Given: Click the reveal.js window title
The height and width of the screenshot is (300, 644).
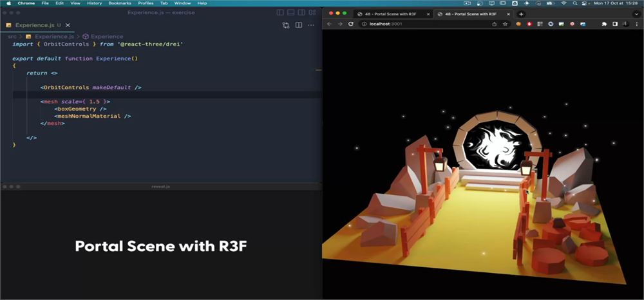Looking at the screenshot, I should pos(160,186).
